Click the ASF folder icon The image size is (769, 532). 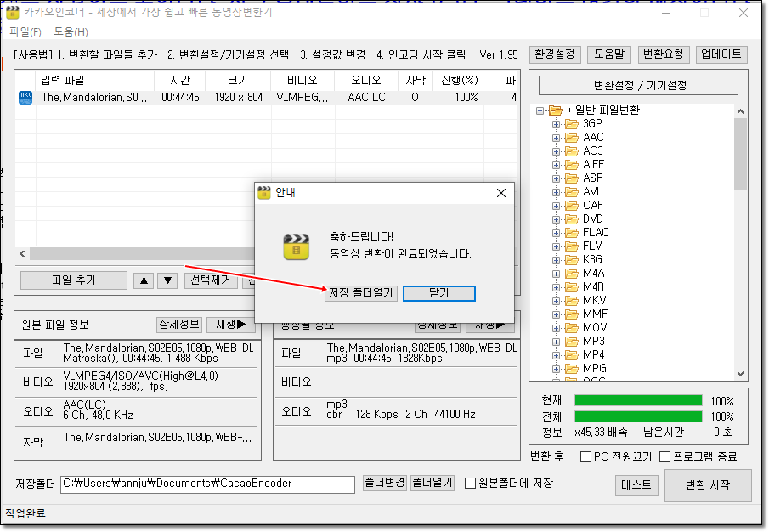click(x=571, y=178)
